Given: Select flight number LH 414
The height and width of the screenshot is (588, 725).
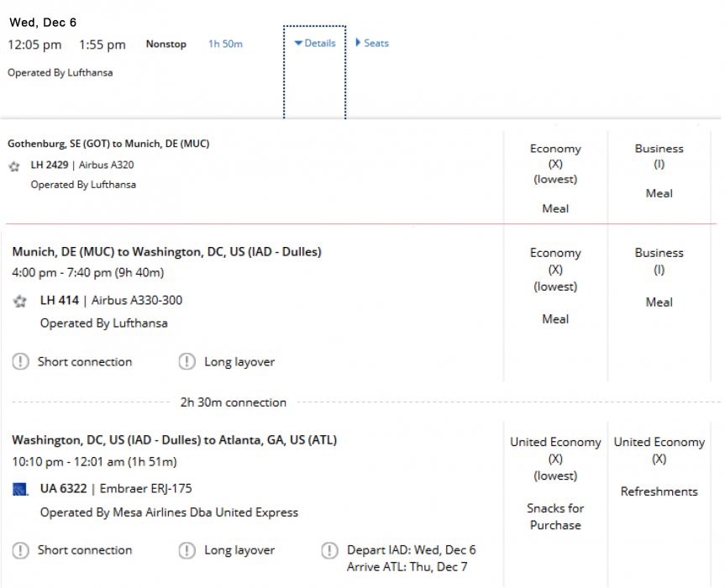Looking at the screenshot, I should point(60,301).
